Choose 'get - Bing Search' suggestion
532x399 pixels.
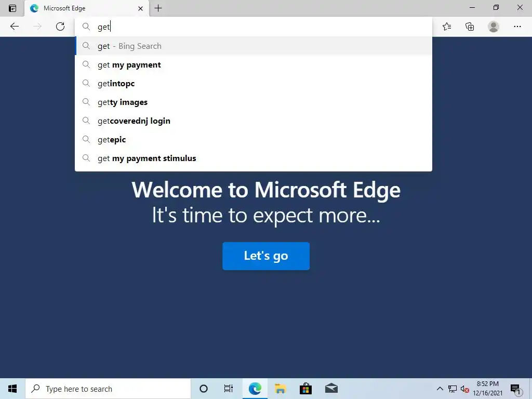254,46
